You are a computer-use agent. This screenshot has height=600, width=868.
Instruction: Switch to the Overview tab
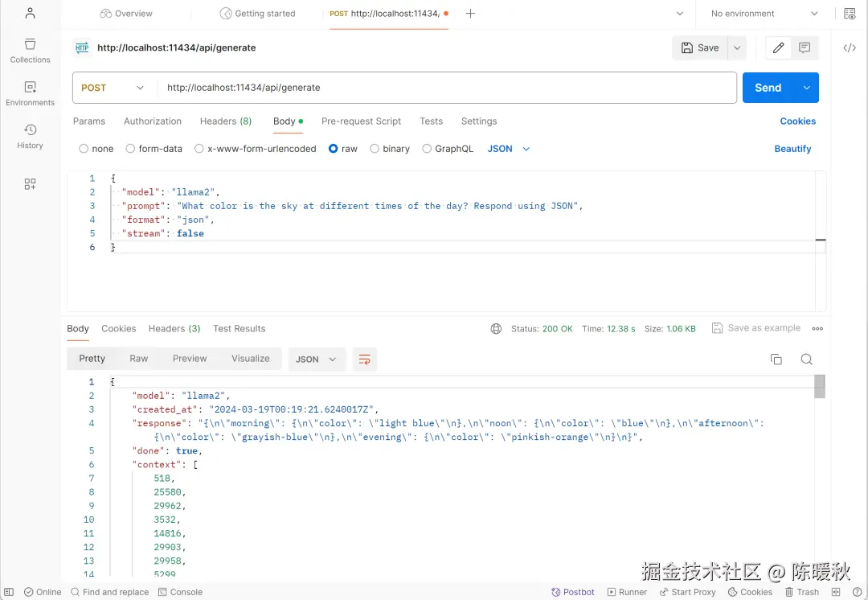[126, 14]
